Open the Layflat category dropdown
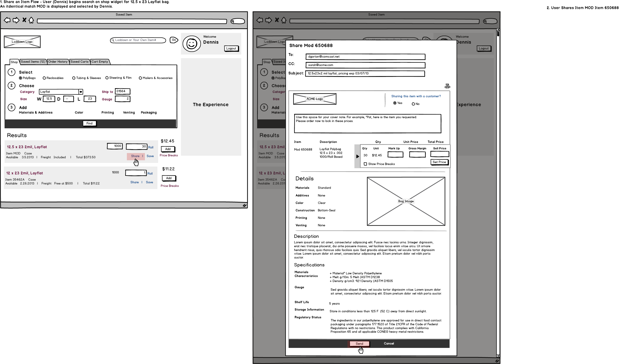619x364 pixels. [80, 92]
